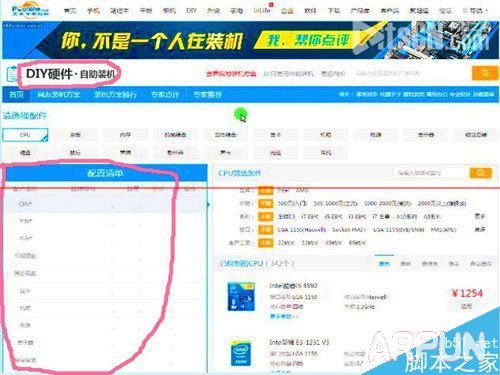
Task: Select the CPU component category button
Action: click(x=25, y=135)
